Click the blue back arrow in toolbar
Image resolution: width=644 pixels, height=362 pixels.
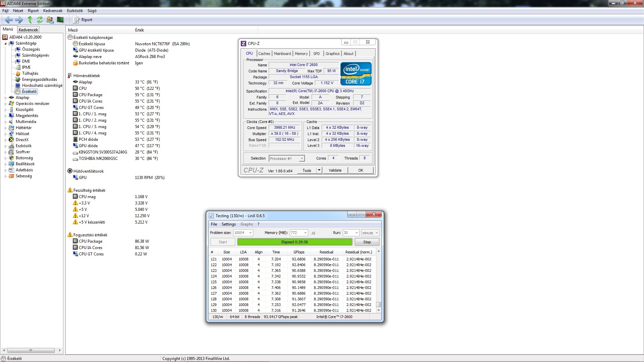point(9,20)
